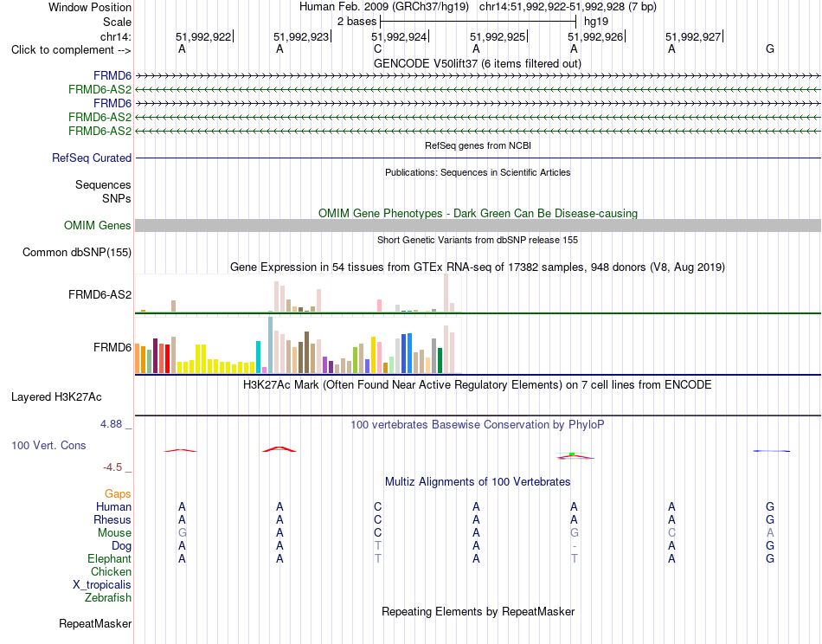This screenshot has height=644, width=822.
Task: Open 'Multiz Alignments of 100 Vertebrates' title
Action: pos(478,482)
